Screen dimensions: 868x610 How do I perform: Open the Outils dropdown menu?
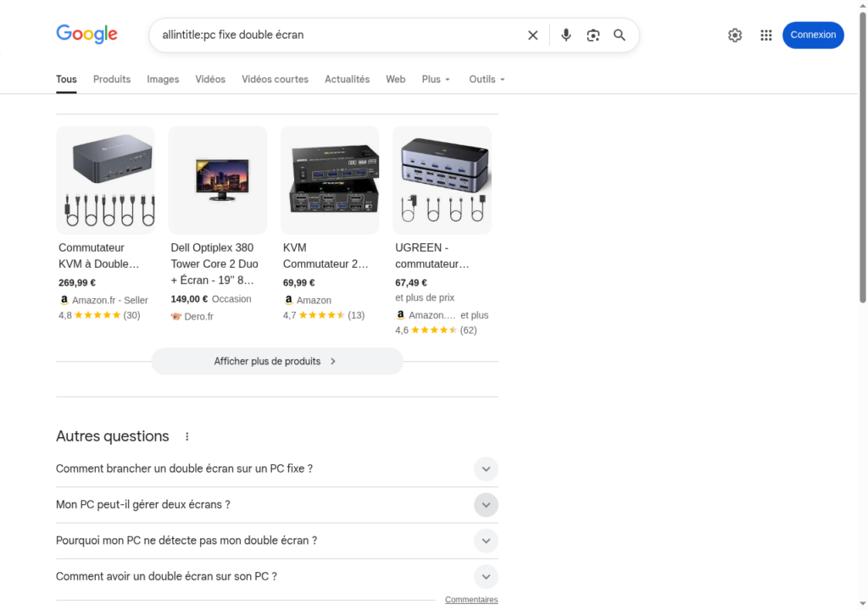click(x=487, y=79)
